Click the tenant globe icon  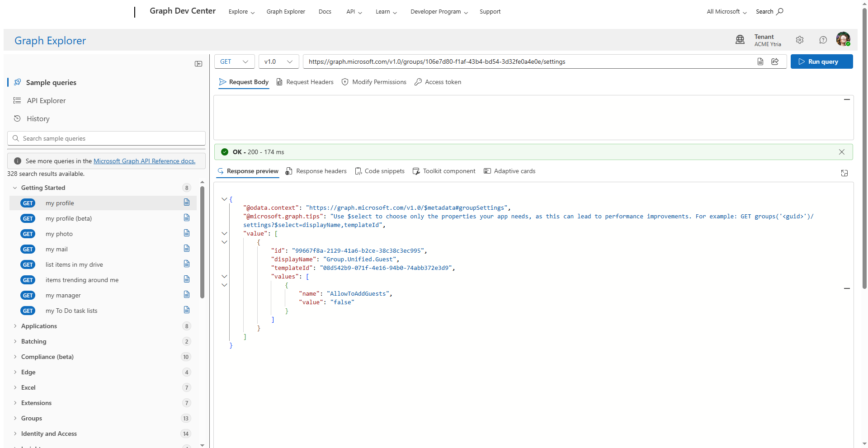(x=740, y=40)
